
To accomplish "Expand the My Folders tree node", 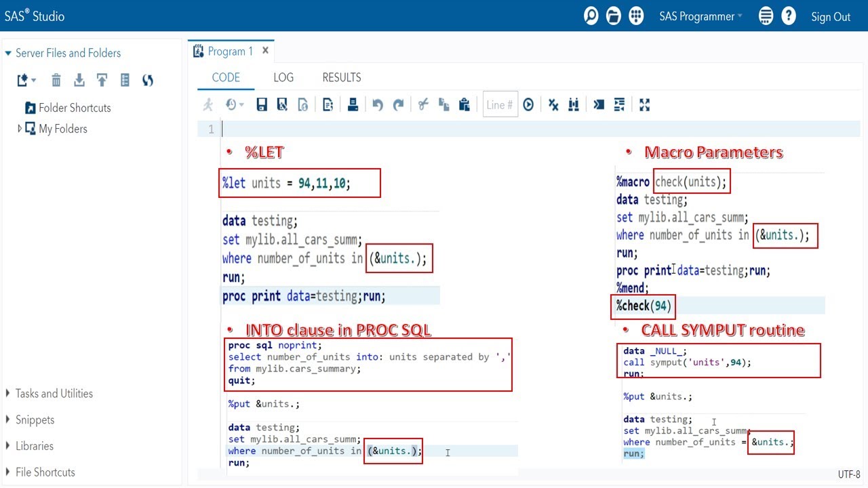I will coord(20,128).
